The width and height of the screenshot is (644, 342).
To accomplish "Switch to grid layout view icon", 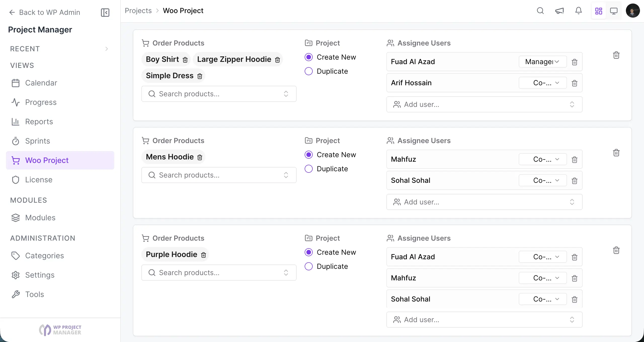I will (598, 11).
